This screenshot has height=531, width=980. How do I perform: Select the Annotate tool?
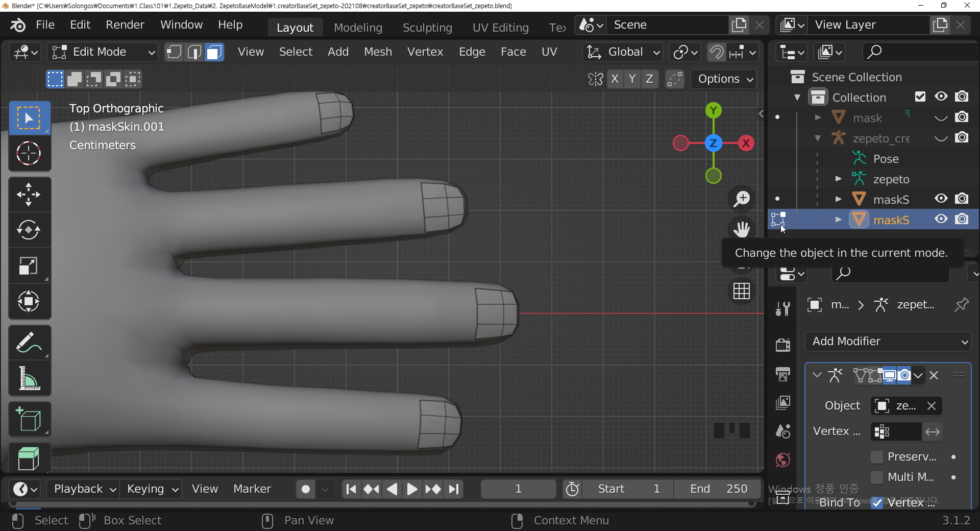tap(29, 343)
